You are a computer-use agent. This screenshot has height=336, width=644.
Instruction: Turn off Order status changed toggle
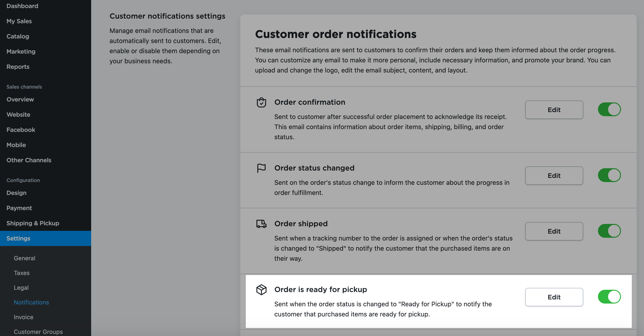point(609,175)
